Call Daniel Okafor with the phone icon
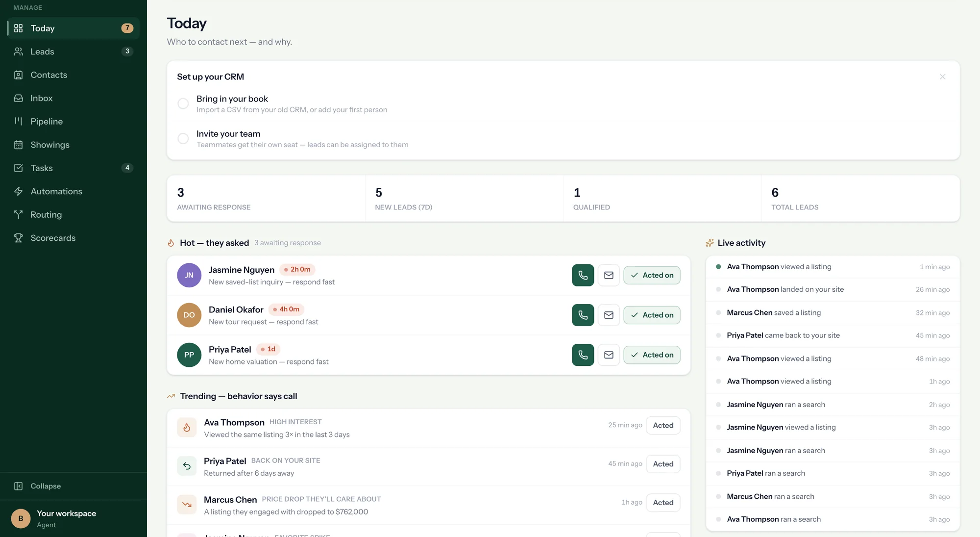The image size is (980, 537). 583,315
